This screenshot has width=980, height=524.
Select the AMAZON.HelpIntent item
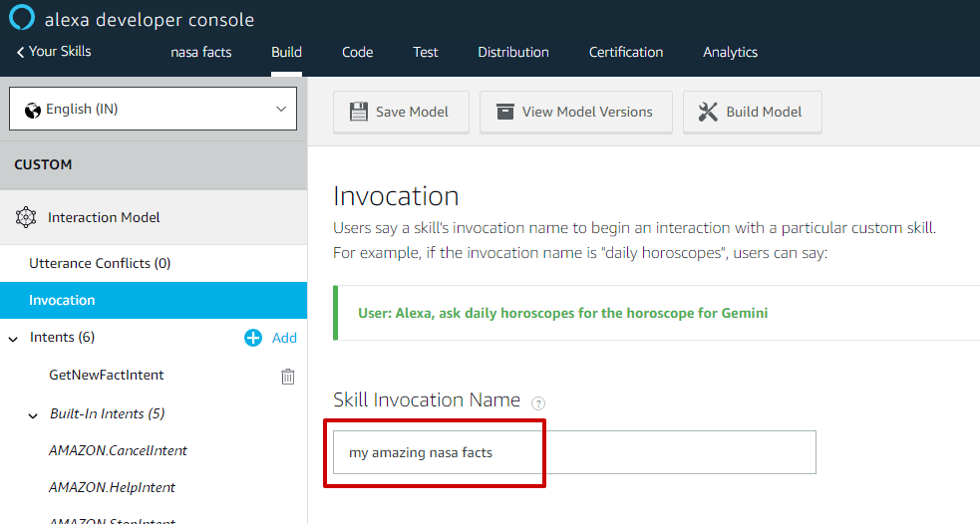coord(112,487)
